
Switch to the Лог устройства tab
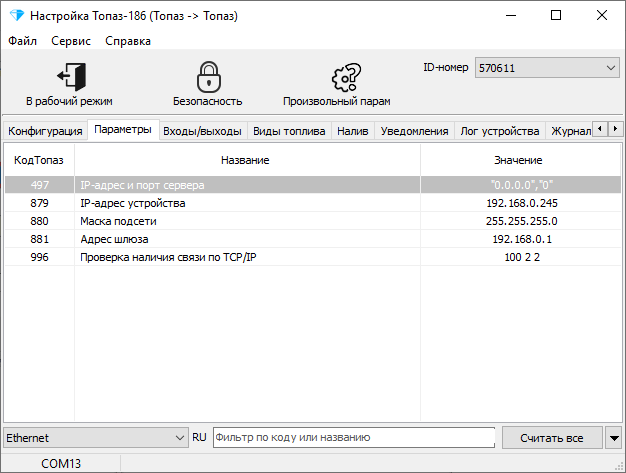pyautogui.click(x=499, y=131)
